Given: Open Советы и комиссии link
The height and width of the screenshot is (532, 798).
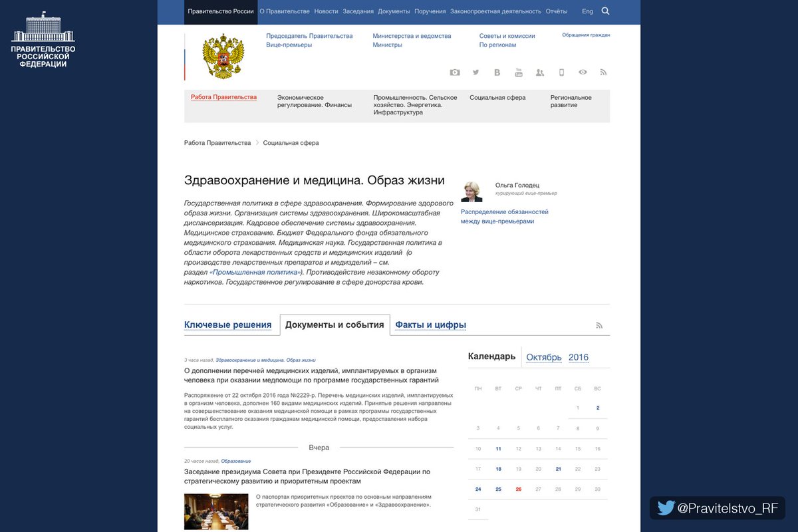Looking at the screenshot, I should (x=507, y=36).
